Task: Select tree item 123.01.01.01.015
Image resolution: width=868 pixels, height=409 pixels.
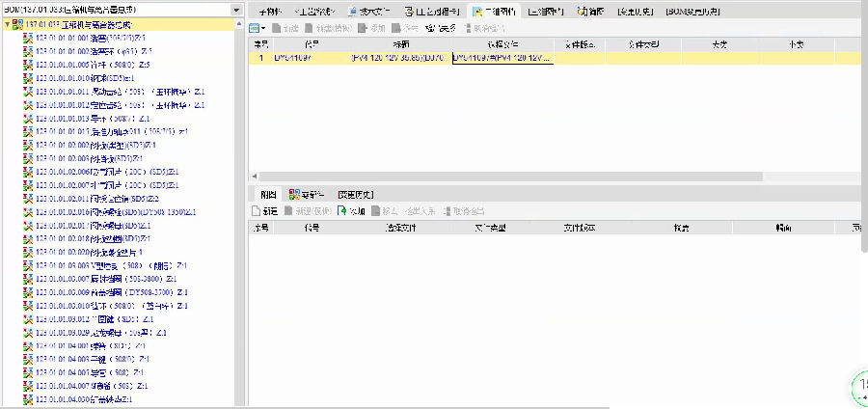Action: point(112,132)
